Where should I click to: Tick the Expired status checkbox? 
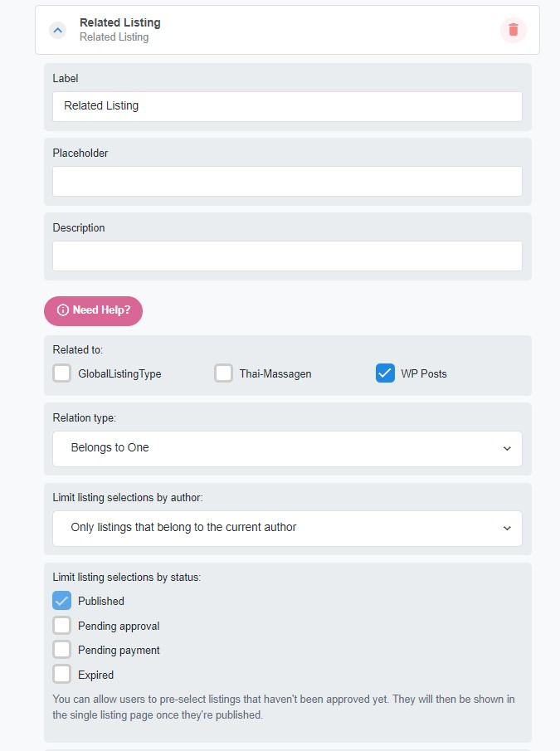pos(61,674)
